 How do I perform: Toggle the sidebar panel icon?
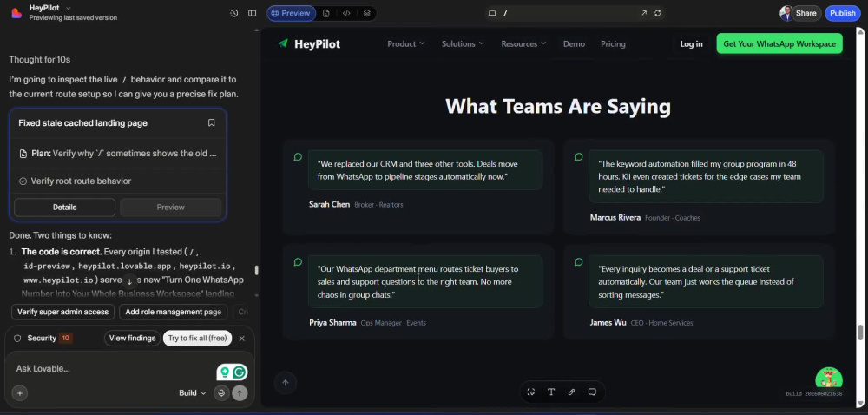253,13
